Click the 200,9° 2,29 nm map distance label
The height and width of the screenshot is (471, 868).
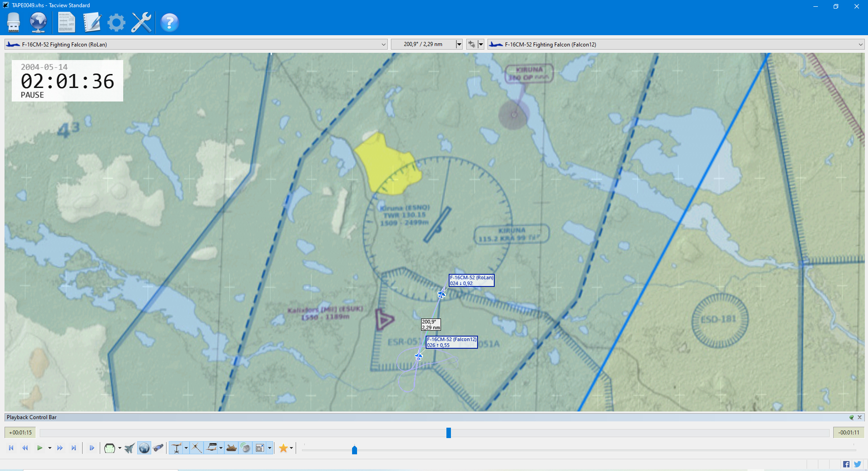pos(431,325)
